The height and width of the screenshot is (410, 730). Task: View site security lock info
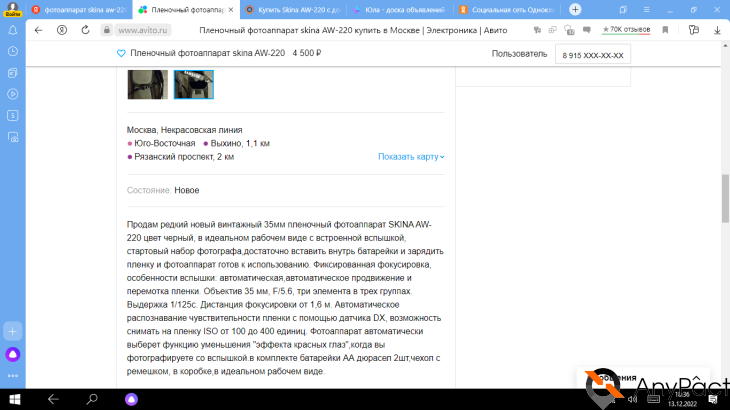(107, 30)
